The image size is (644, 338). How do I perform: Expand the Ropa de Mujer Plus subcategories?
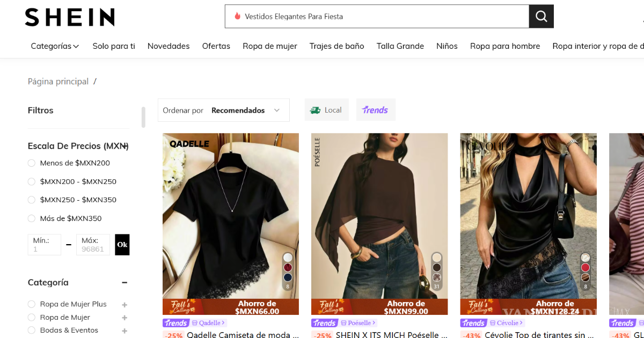click(125, 305)
